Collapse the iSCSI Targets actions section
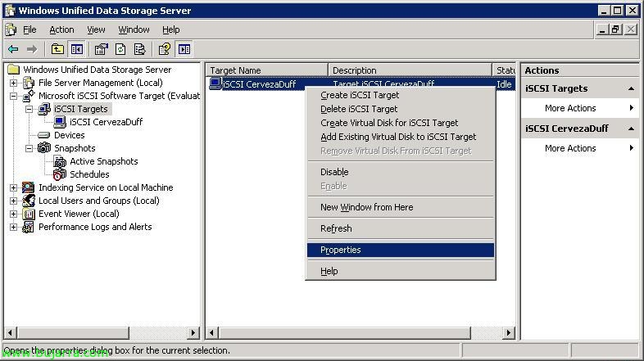The width and height of the screenshot is (644, 361). point(632,88)
